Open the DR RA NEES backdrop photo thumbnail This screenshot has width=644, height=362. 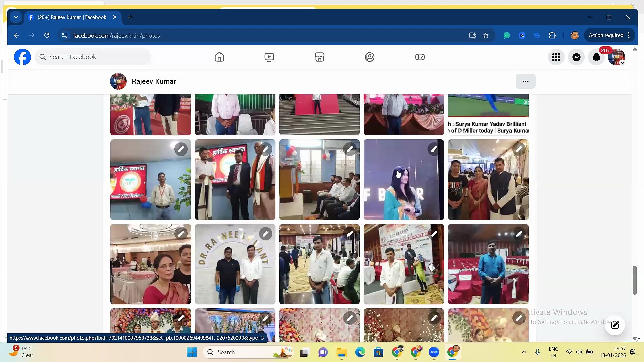(235, 264)
